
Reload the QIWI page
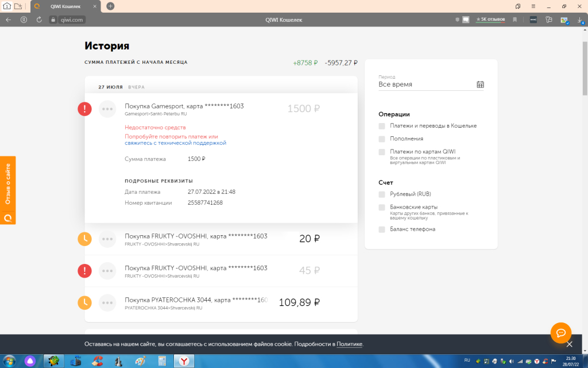39,20
